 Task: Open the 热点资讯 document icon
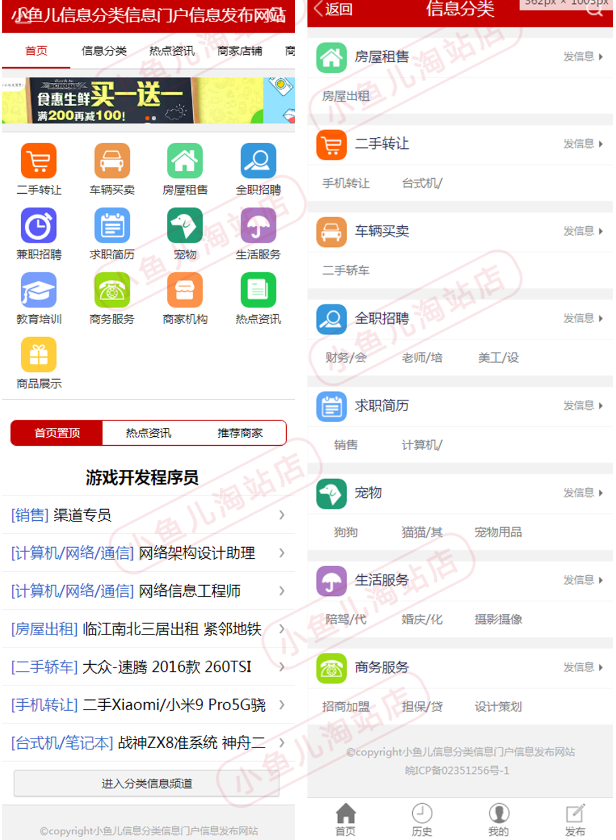click(x=258, y=290)
